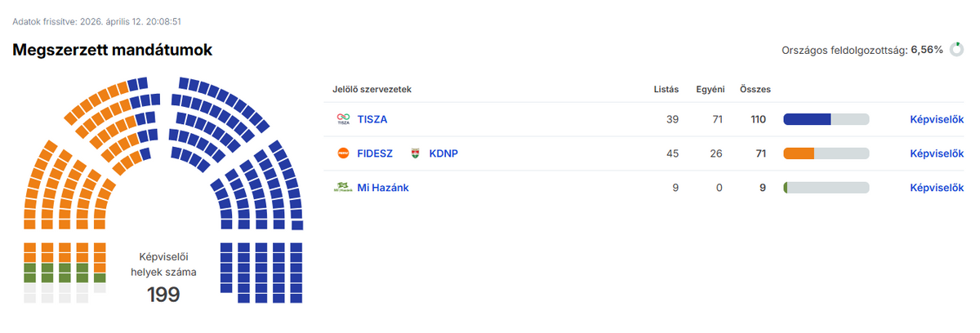Open Képviselők link for TISZA row
The width and height of the screenshot is (980, 333).
(937, 119)
